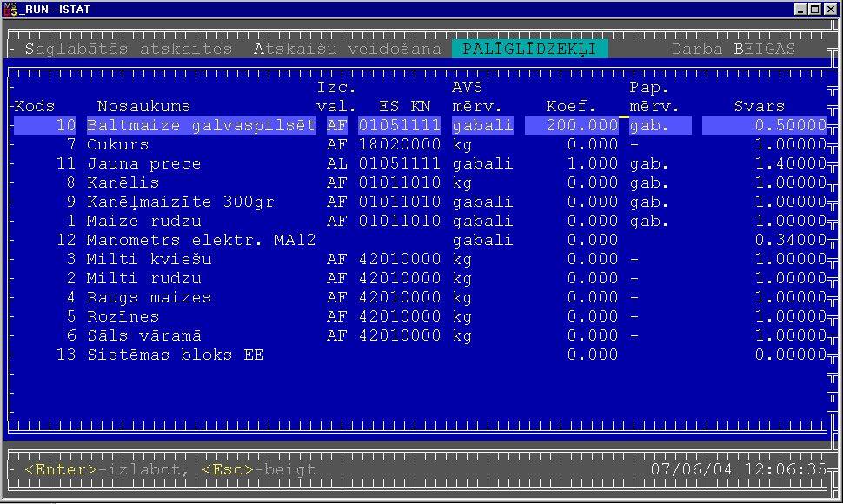
Task: Click the 'Svars' column header
Action: tap(759, 106)
